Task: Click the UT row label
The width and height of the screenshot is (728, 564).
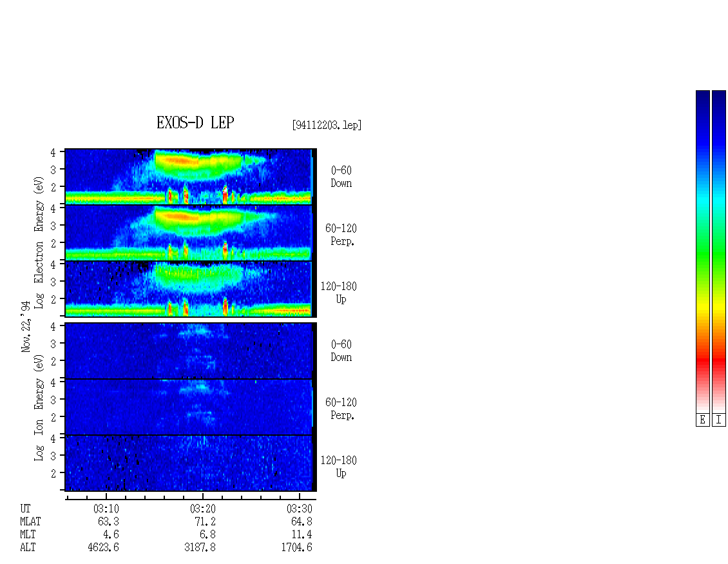Action: [25, 509]
